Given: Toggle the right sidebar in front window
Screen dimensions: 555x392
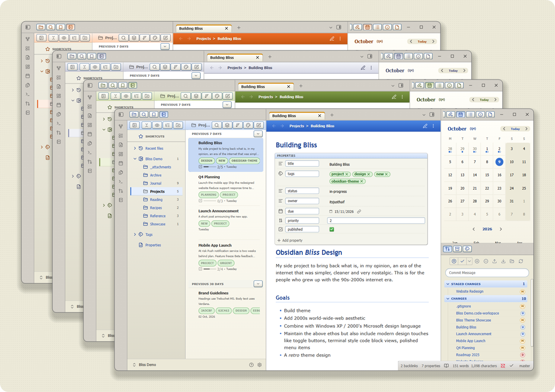Looking at the screenshot, I should tap(432, 114).
